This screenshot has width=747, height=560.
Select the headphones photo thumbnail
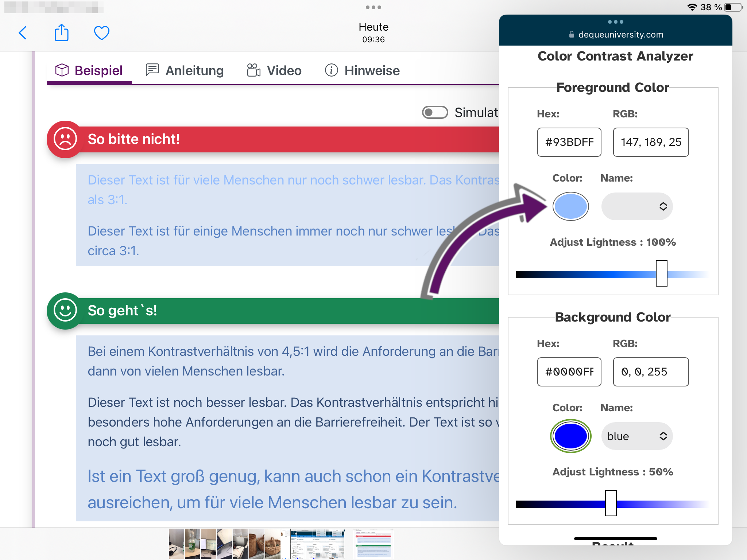(x=177, y=544)
